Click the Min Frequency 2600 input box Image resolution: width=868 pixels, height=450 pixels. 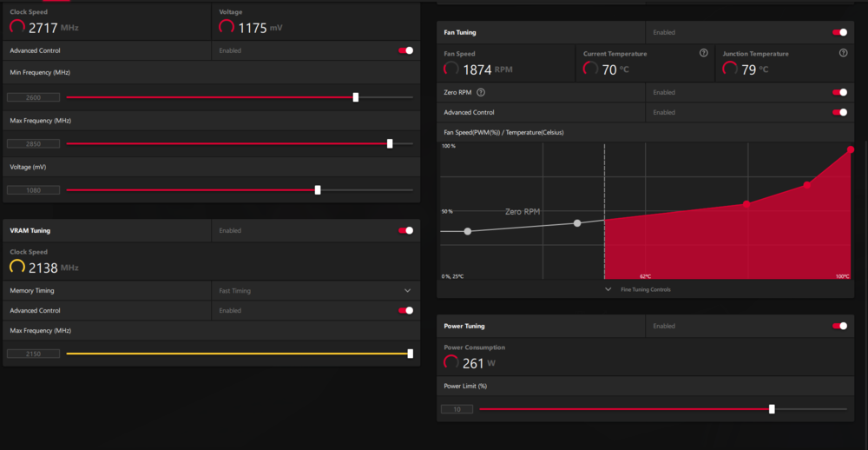[x=33, y=97]
